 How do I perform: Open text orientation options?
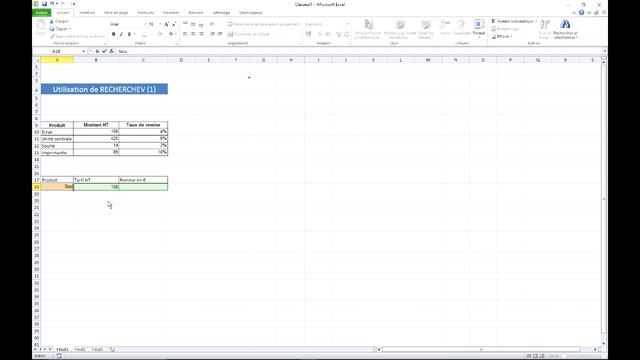pyautogui.click(x=212, y=24)
